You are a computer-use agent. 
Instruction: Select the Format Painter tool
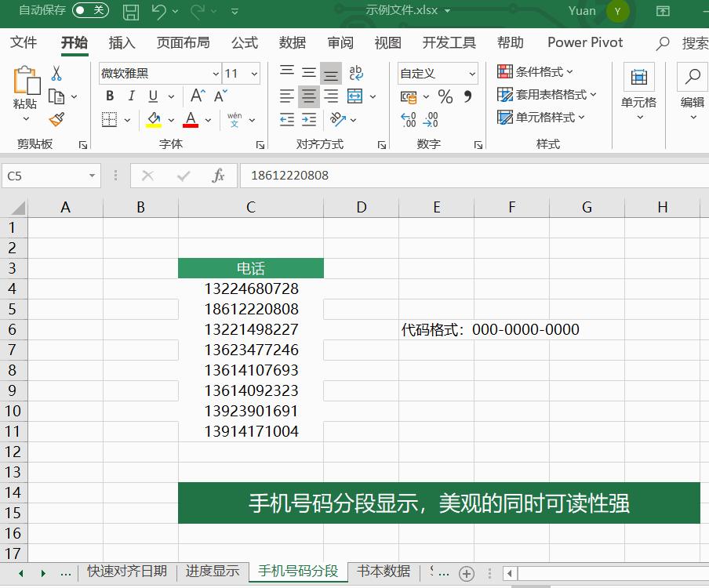56,120
